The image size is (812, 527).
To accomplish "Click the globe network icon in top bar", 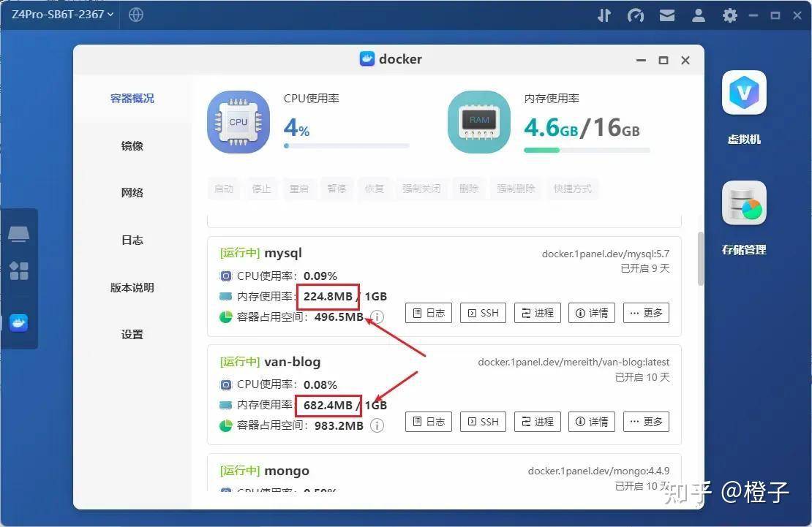I will click(135, 15).
